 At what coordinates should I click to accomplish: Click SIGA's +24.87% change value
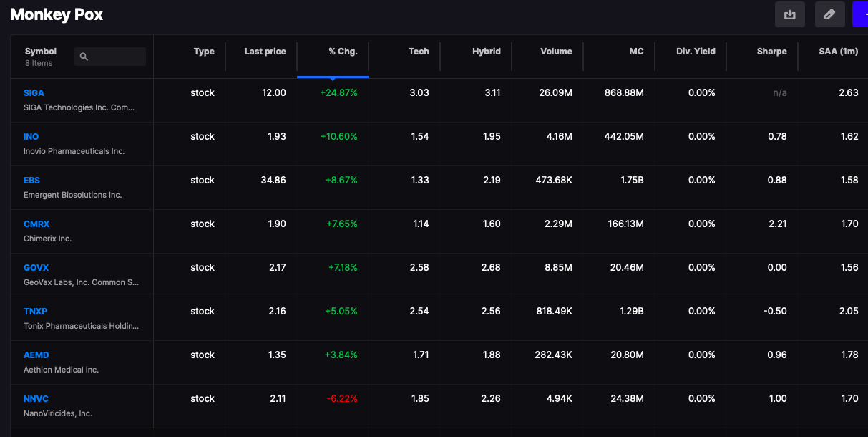tap(338, 93)
